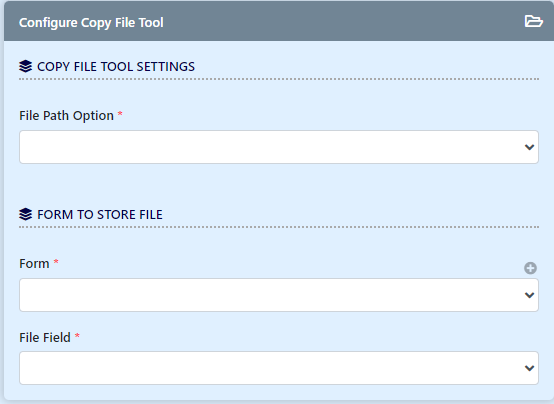Click the FORM TO STORE FILE heading

pos(100,215)
